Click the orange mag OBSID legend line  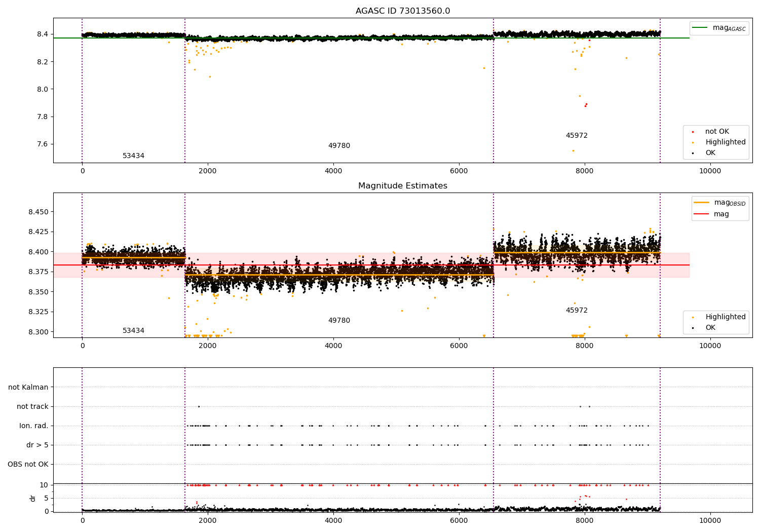(702, 203)
